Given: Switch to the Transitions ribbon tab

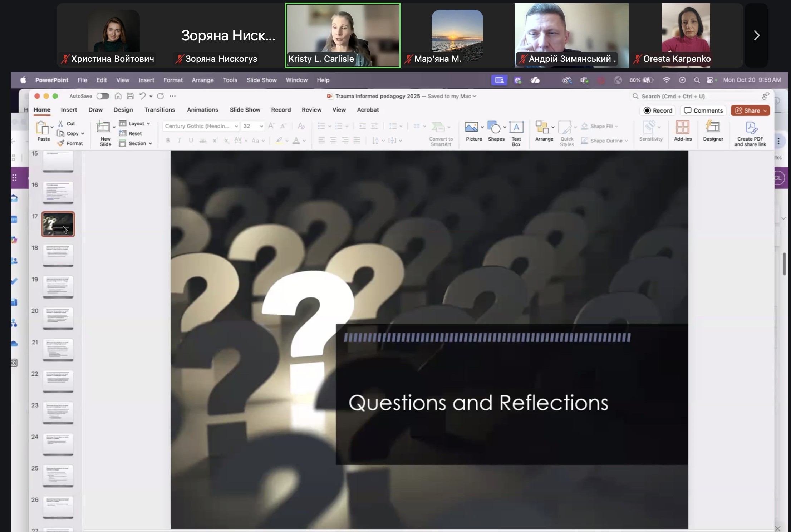Looking at the screenshot, I should pyautogui.click(x=159, y=110).
